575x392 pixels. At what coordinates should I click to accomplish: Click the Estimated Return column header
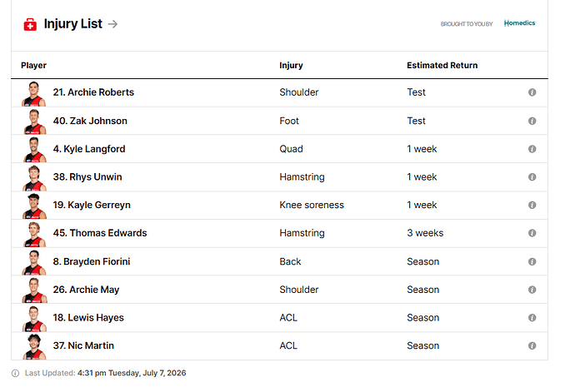[442, 65]
